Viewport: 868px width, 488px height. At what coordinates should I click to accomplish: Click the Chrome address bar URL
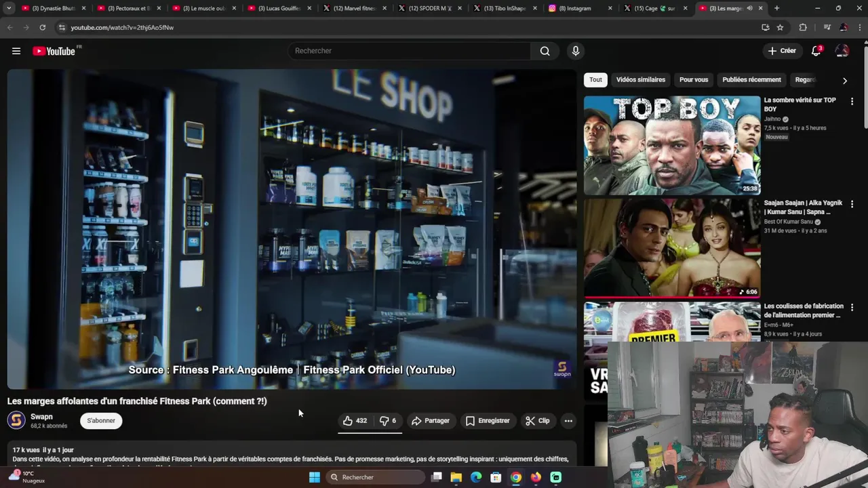122,27
